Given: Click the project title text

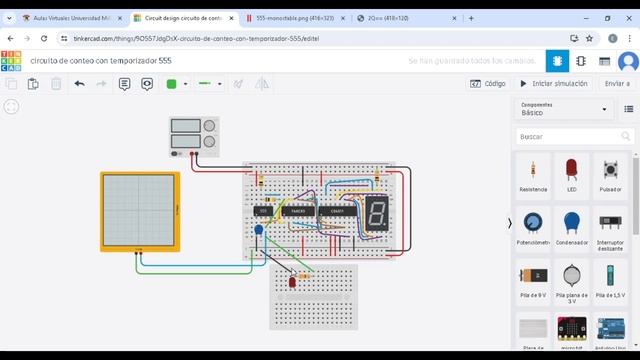Looking at the screenshot, I should click(x=101, y=61).
